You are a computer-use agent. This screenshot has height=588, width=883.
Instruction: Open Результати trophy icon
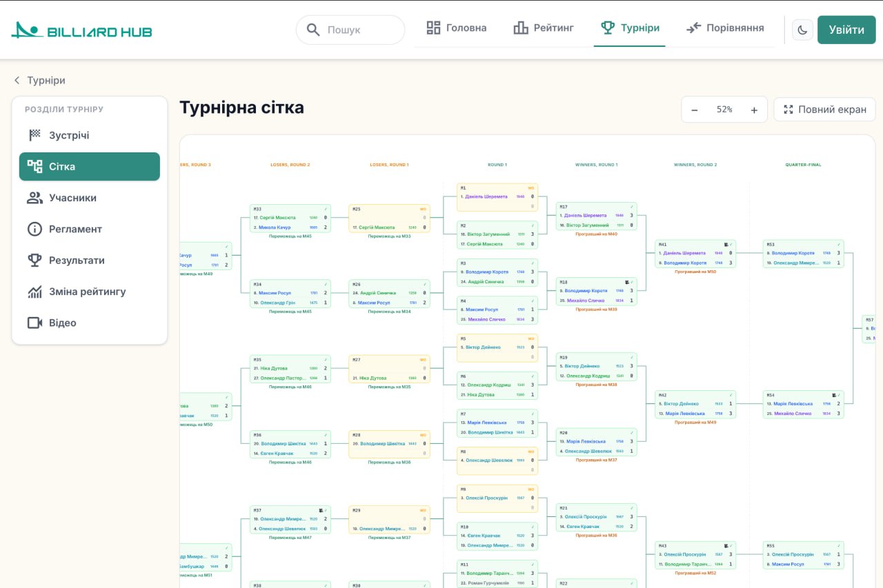click(34, 261)
